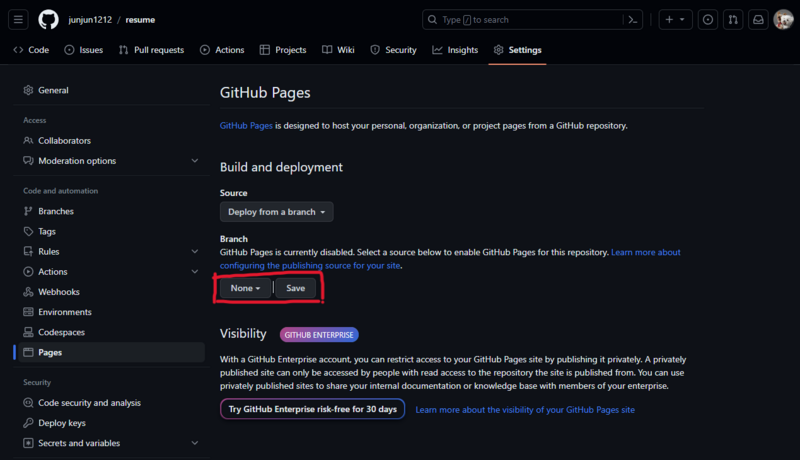Switch to the Wiki tab
This screenshot has height=460, width=800.
pos(338,50)
